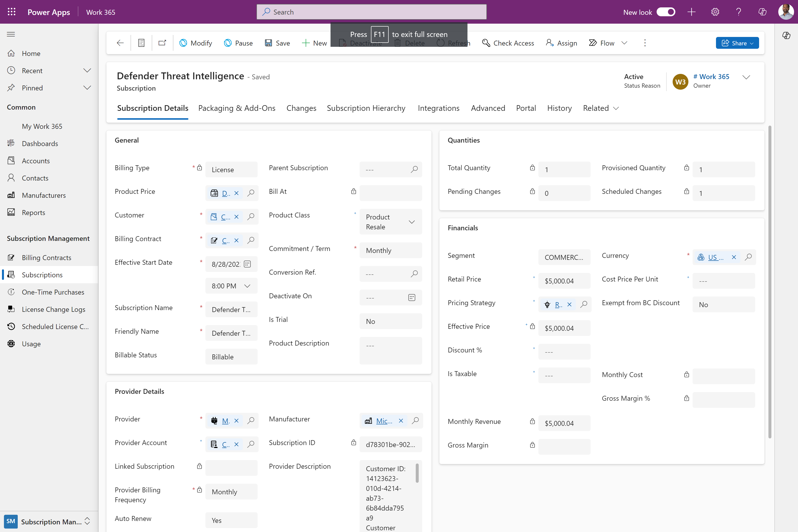Click the Effective Start Date calendar icon
Image resolution: width=798 pixels, height=532 pixels.
click(247, 264)
